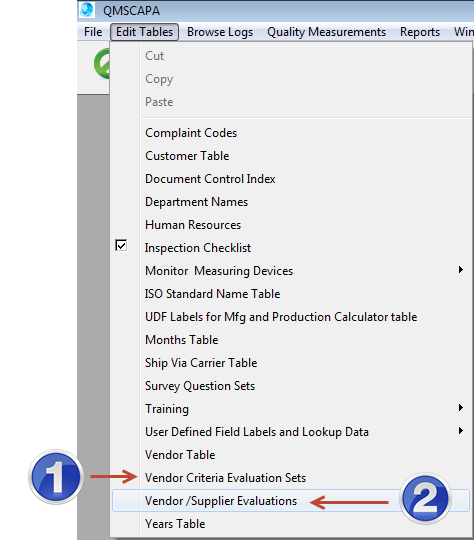Expand the Training submenu arrow
The width and height of the screenshot is (474, 540).
[x=461, y=408]
